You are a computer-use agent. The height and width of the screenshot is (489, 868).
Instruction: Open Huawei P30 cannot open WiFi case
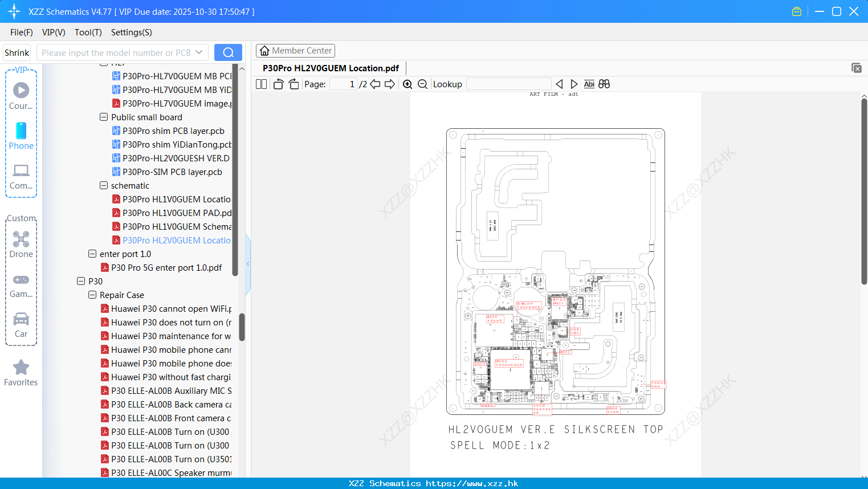tap(166, 308)
